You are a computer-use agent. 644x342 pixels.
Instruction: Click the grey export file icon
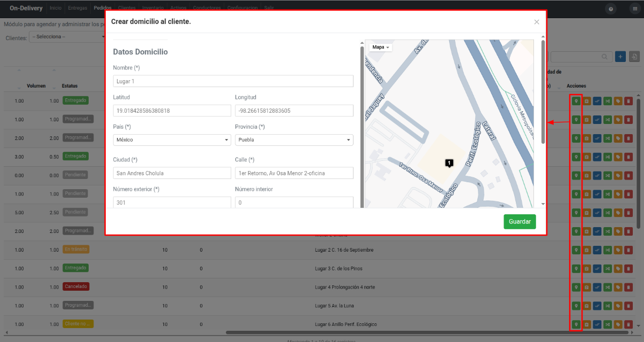coord(634,57)
